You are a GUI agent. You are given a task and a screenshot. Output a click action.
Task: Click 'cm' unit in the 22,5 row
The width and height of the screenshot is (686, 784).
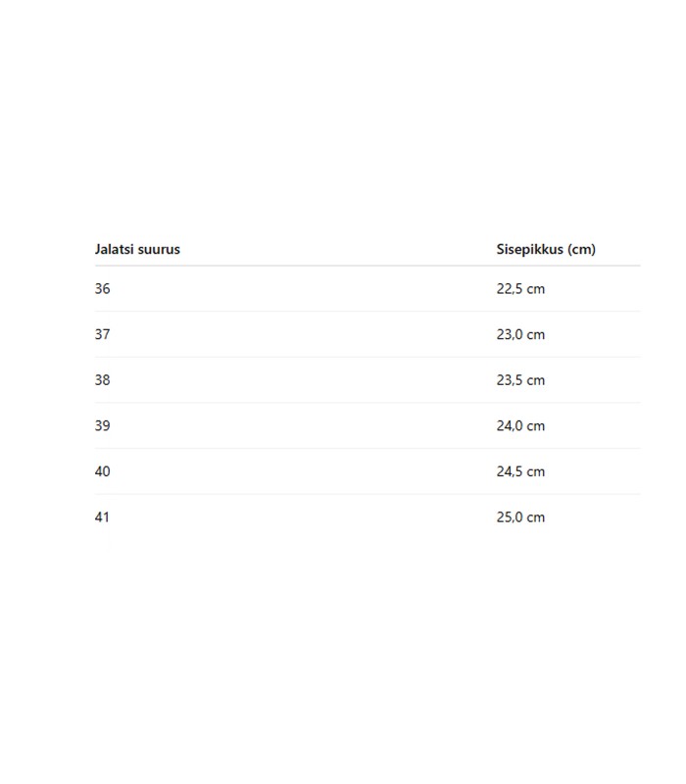tap(536, 289)
